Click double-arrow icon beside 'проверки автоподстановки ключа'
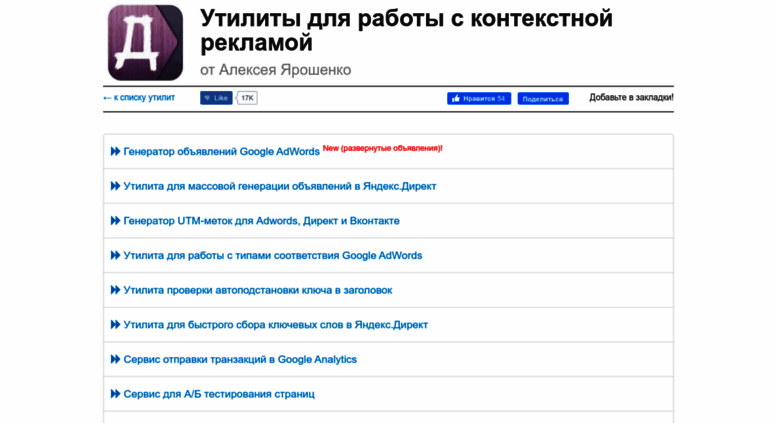Image resolution: width=777 pixels, height=423 pixels. (115, 290)
